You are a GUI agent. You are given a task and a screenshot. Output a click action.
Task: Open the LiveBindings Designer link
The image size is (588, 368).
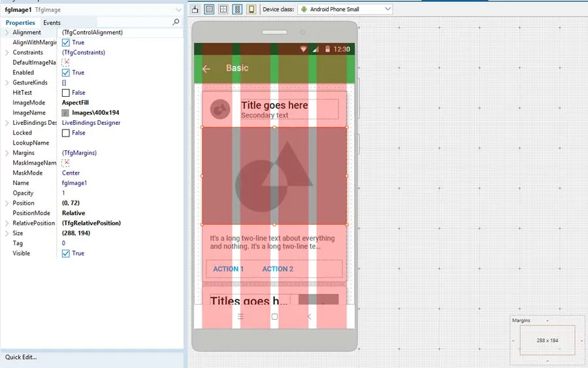click(91, 123)
